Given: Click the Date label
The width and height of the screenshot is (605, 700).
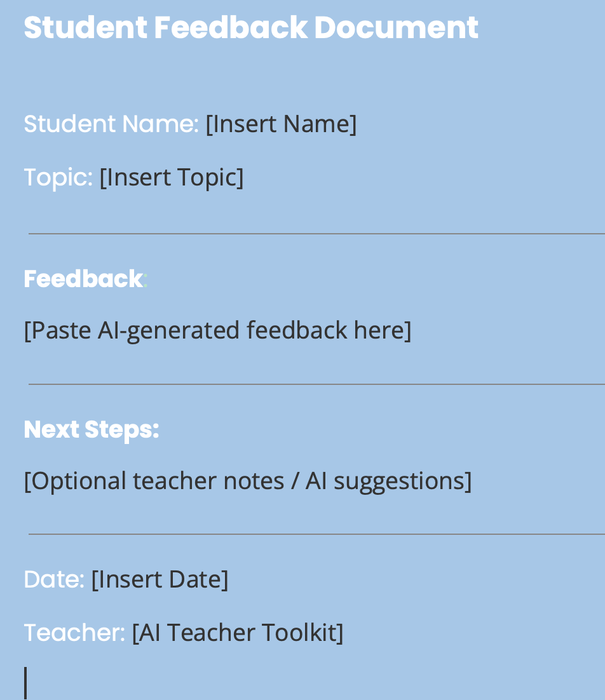Looking at the screenshot, I should point(53,579).
